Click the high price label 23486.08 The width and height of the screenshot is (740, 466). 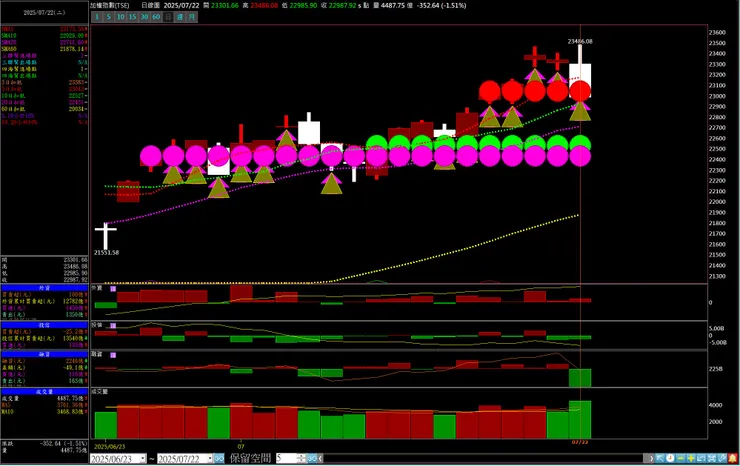(x=580, y=42)
